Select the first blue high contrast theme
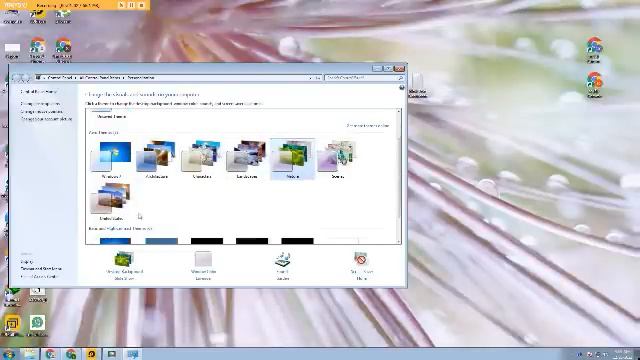 tap(116, 241)
